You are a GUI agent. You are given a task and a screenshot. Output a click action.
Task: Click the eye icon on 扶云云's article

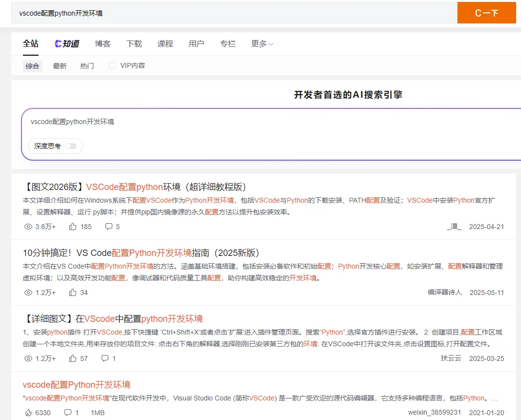[x=28, y=358]
